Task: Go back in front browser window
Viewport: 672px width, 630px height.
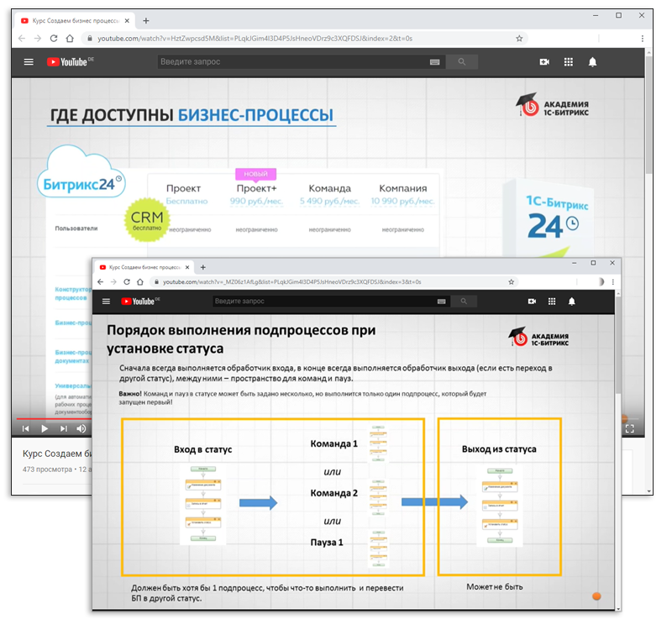Action: (x=100, y=281)
